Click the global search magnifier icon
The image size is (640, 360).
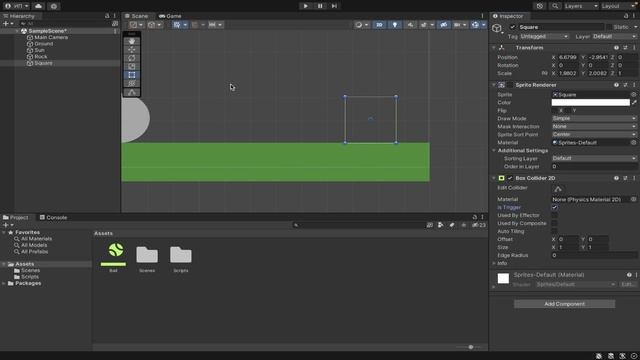(555, 6)
